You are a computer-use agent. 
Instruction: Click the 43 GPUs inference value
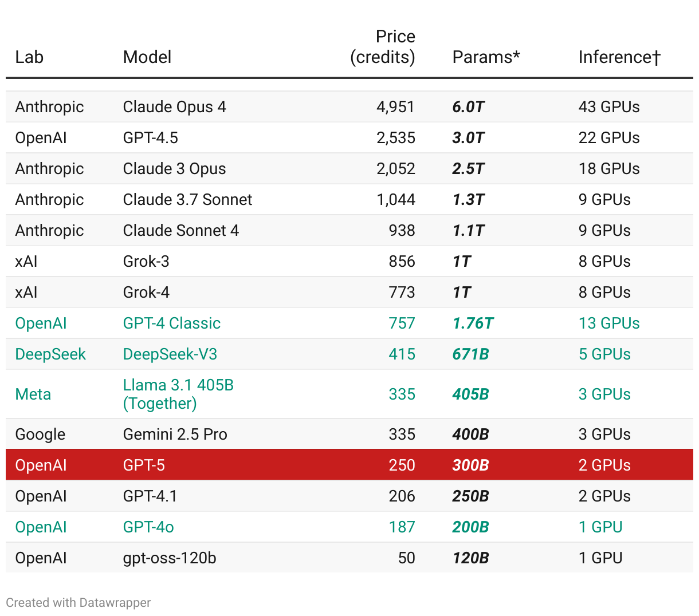[x=609, y=107]
